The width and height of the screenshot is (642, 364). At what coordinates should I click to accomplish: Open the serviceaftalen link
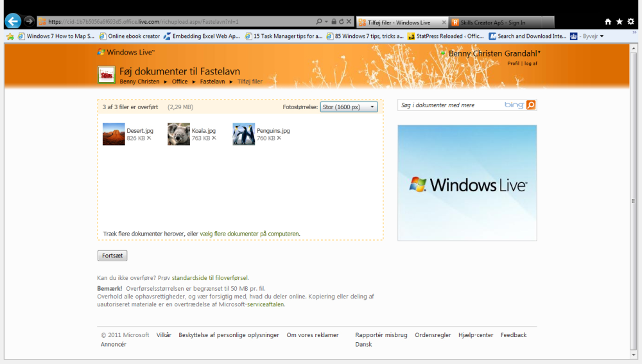pos(266,304)
